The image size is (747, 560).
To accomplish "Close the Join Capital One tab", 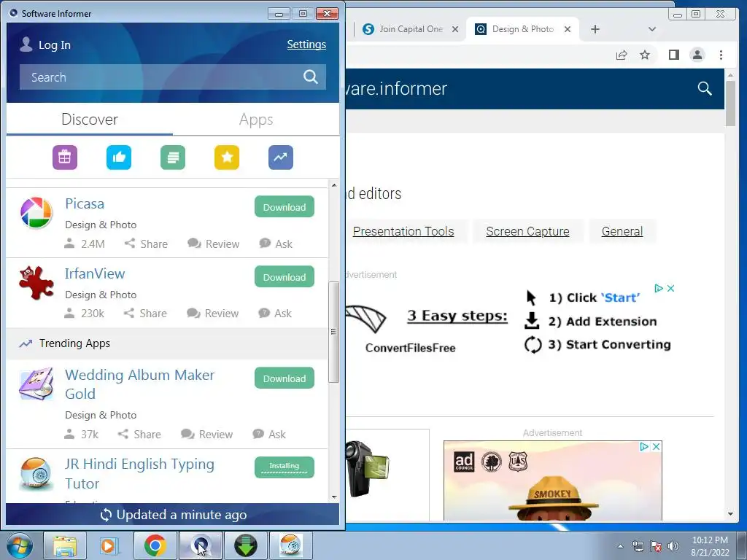I will coord(455,29).
